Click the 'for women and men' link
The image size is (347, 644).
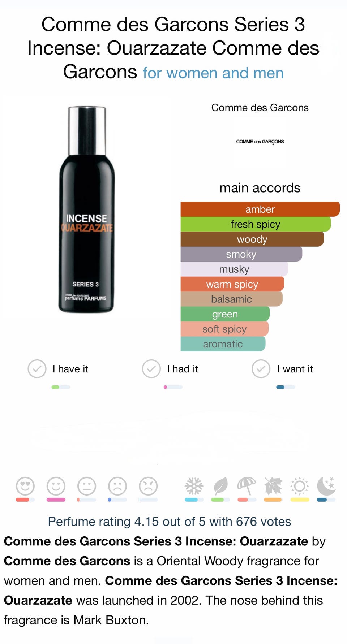click(213, 73)
